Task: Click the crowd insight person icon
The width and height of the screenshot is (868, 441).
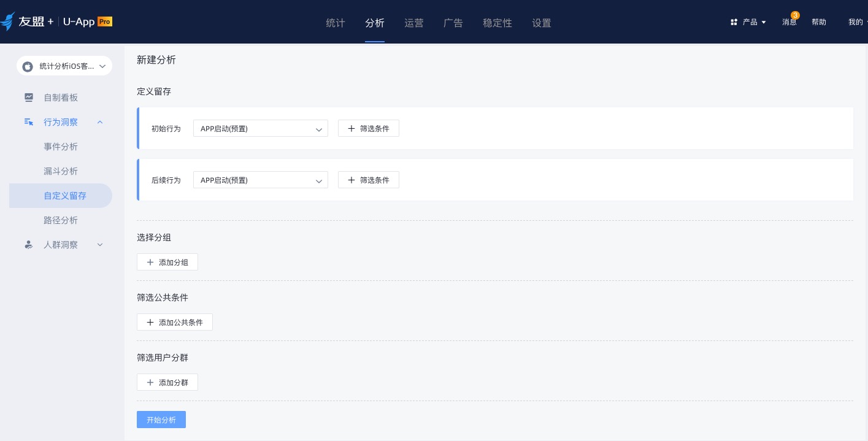Action: pos(29,244)
